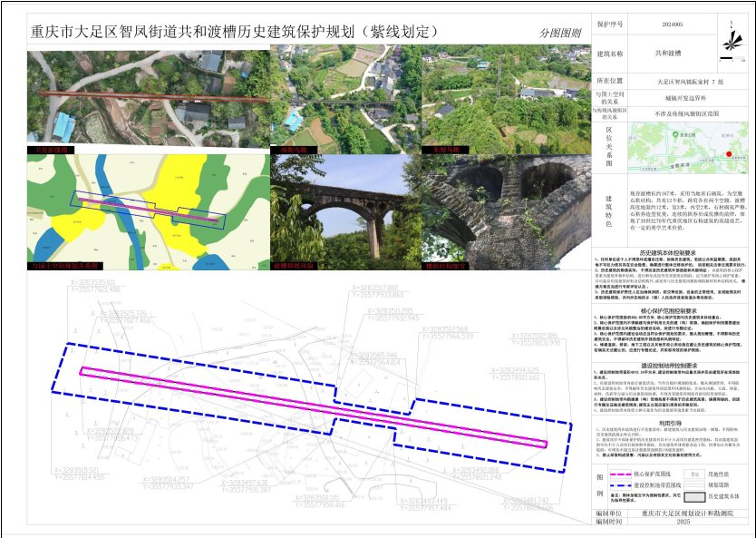Click the gray historic building body legend box
The image size is (756, 538).
click(x=694, y=497)
